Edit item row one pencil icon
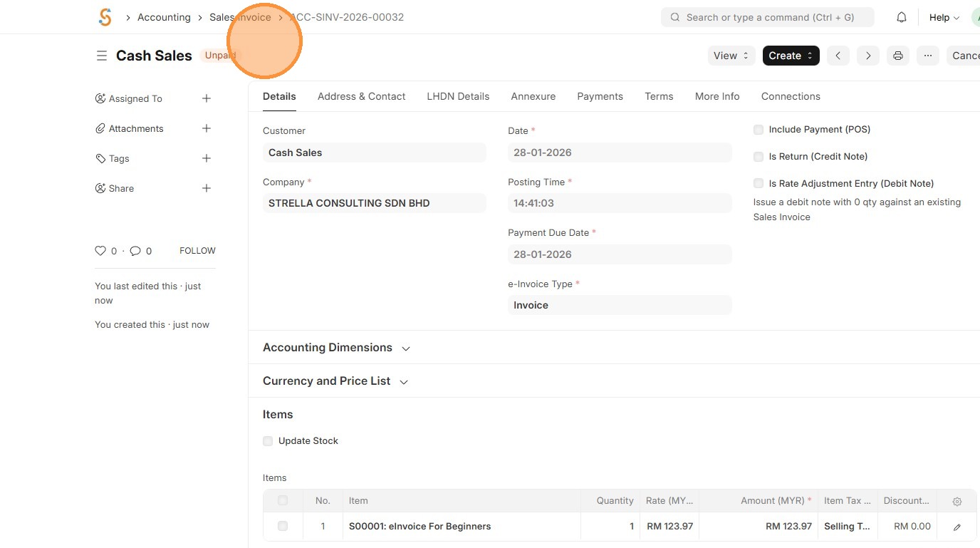 [x=956, y=527]
